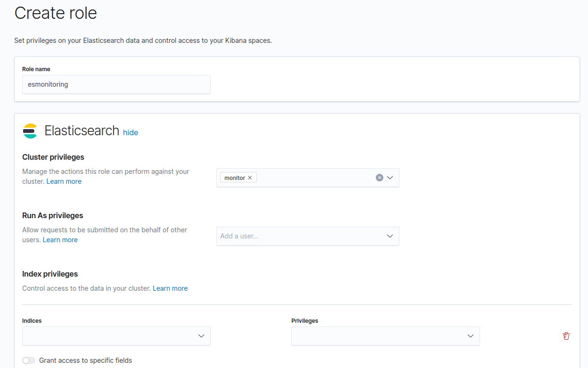
Task: Expand the Cluster privileges dropdown arrow
Action: click(390, 178)
